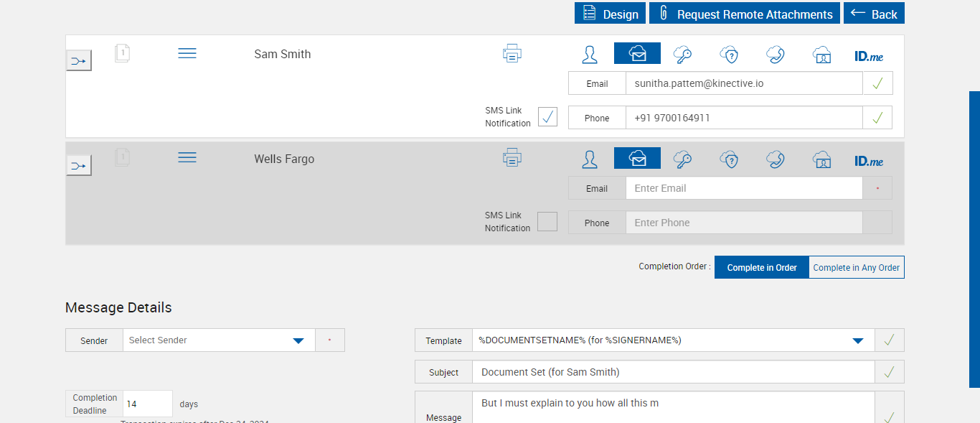The height and width of the screenshot is (423, 980).
Task: Click the printer icon in Sam Smith's row
Action: pos(512,54)
